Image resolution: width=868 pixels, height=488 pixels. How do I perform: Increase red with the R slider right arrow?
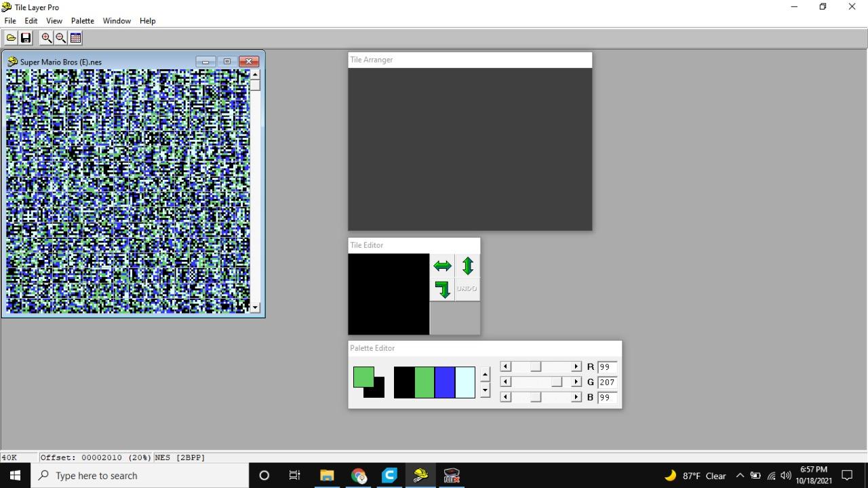click(x=576, y=367)
